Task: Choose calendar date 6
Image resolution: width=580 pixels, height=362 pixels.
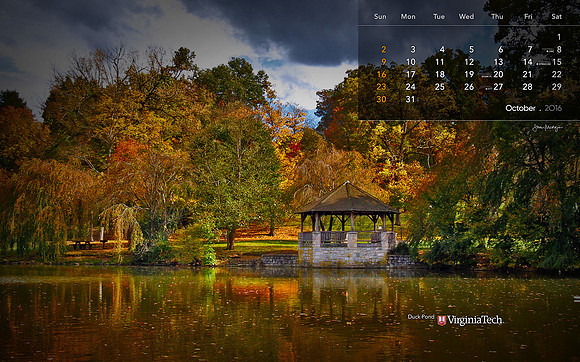Action: 500,49
